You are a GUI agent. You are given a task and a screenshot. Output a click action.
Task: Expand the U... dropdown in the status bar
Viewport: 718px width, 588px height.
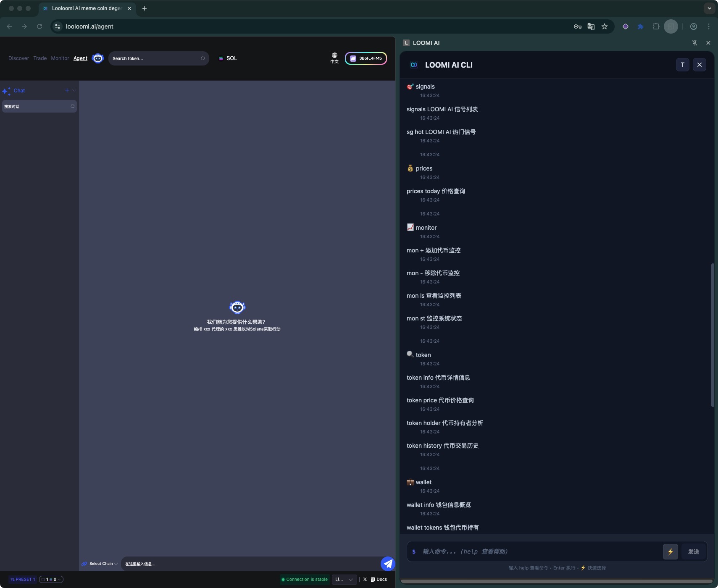coord(344,579)
